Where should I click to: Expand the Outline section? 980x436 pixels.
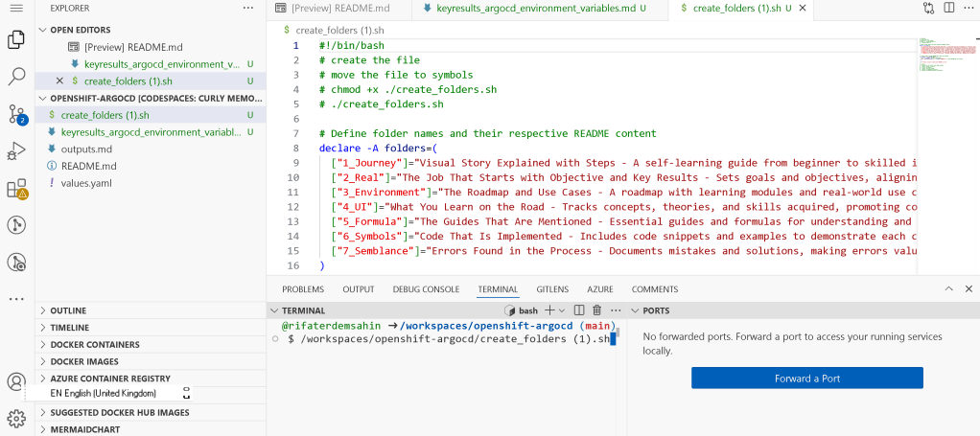(x=151, y=310)
